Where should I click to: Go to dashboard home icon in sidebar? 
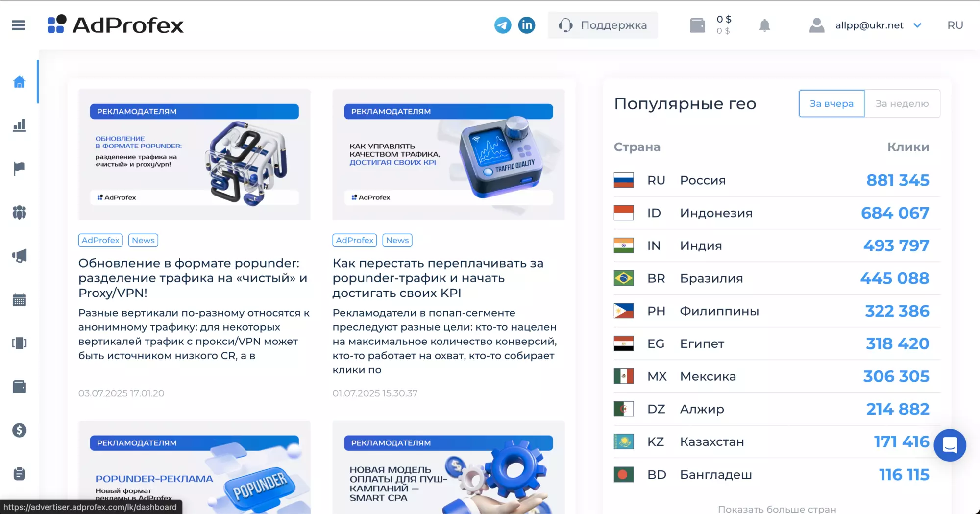point(19,82)
